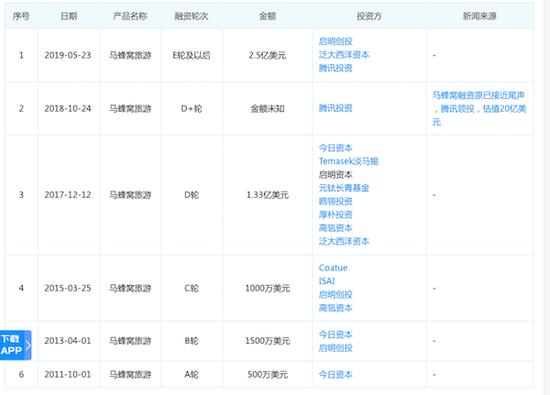Open the ISAI investor link

click(x=327, y=281)
